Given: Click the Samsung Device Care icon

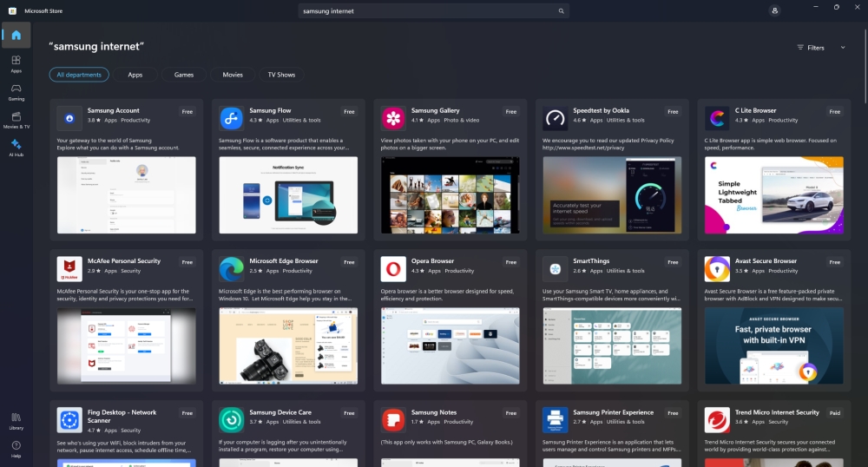Looking at the screenshot, I should coord(232,420).
